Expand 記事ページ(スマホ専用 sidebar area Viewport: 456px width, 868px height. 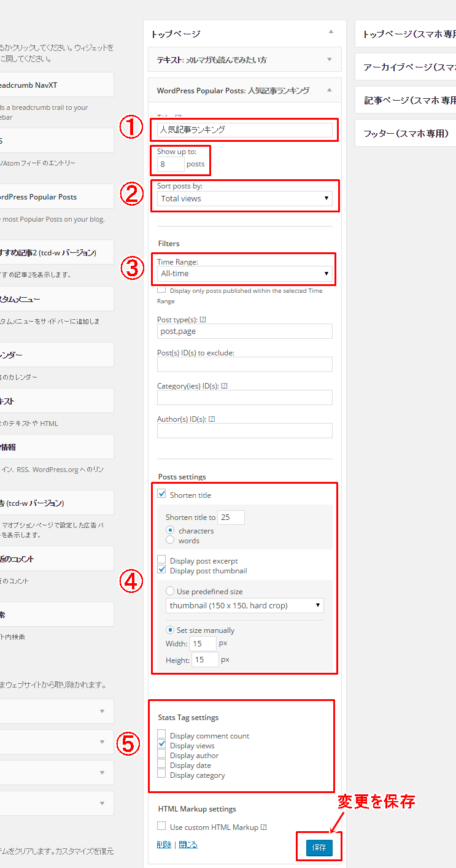(x=406, y=100)
